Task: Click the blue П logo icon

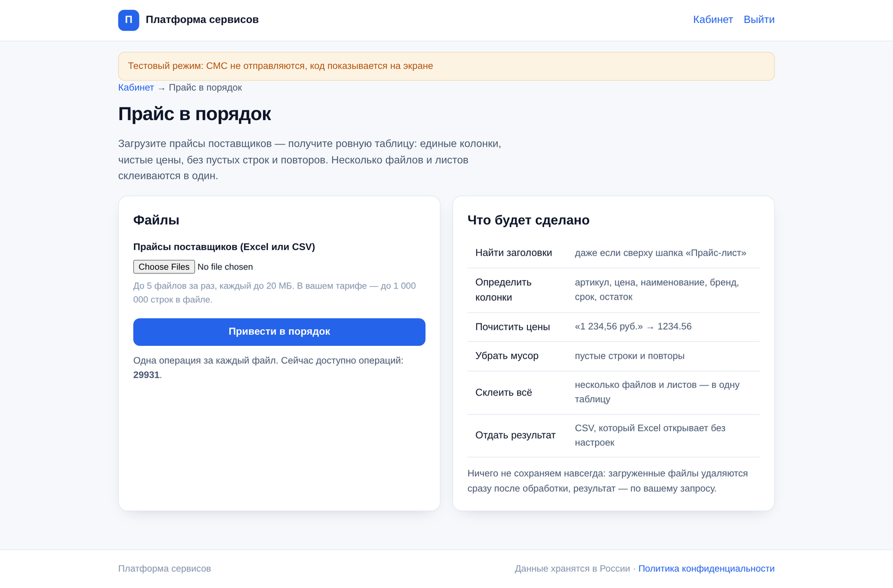Action: (x=128, y=20)
